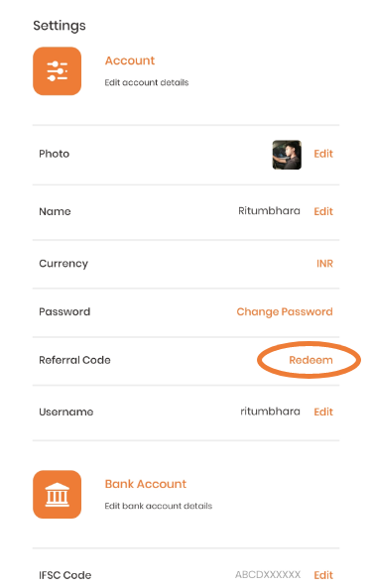Edit the profile photo

tap(323, 154)
